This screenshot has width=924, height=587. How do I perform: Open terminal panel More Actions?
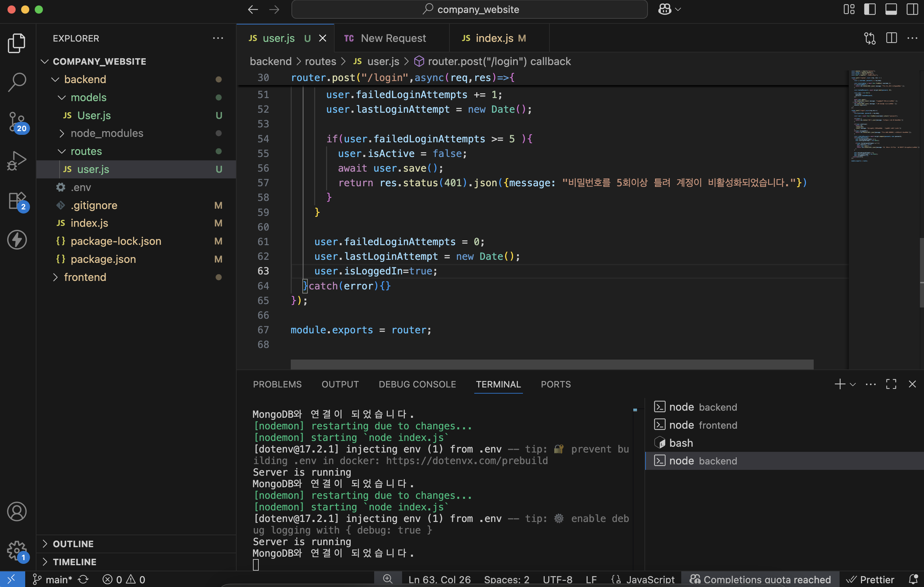(871, 384)
